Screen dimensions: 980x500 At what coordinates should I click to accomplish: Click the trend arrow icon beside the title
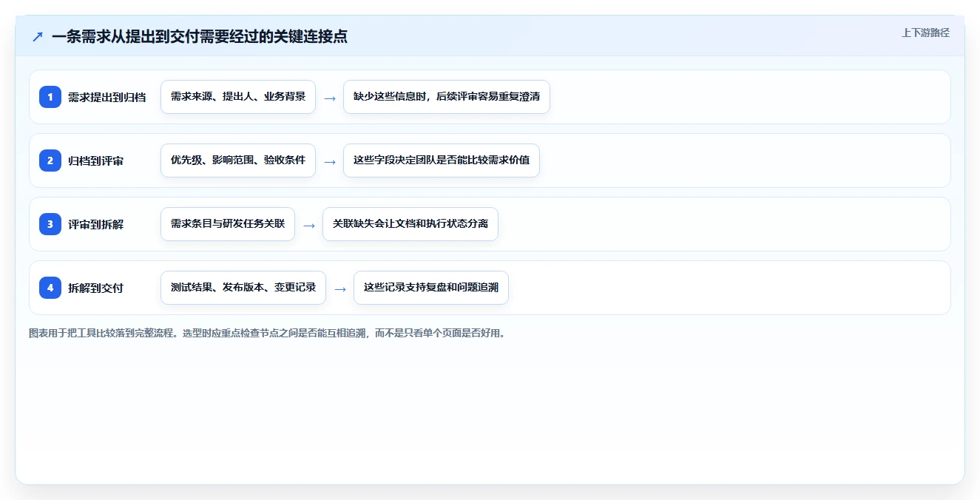coord(38,36)
